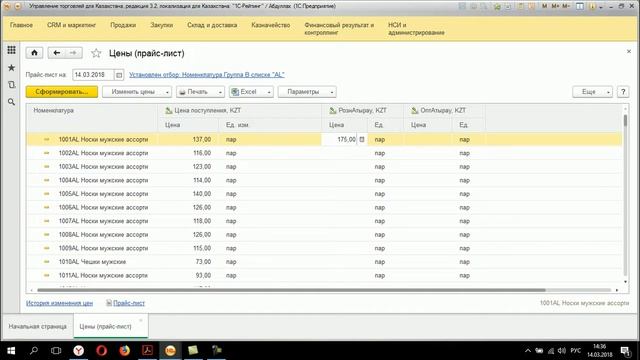The height and width of the screenshot is (360, 640).
Task: Click the M memory button in title bar
Action: pos(544,7)
